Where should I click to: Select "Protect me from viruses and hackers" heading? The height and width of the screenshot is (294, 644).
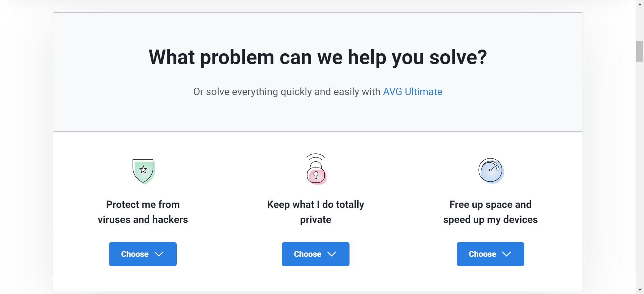pyautogui.click(x=143, y=212)
